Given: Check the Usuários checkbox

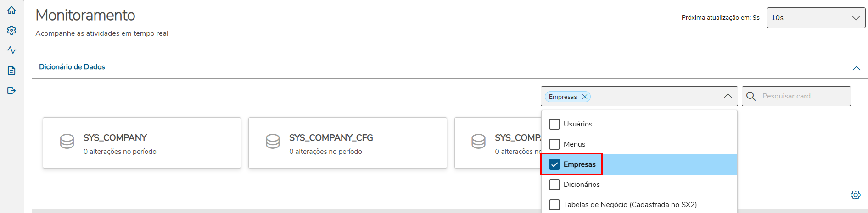Looking at the screenshot, I should [554, 124].
